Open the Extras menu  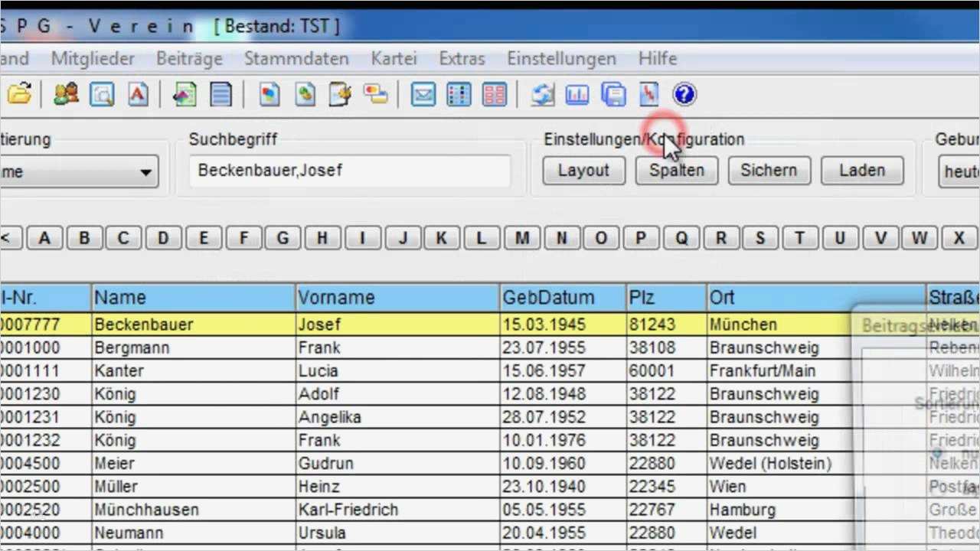pos(461,58)
